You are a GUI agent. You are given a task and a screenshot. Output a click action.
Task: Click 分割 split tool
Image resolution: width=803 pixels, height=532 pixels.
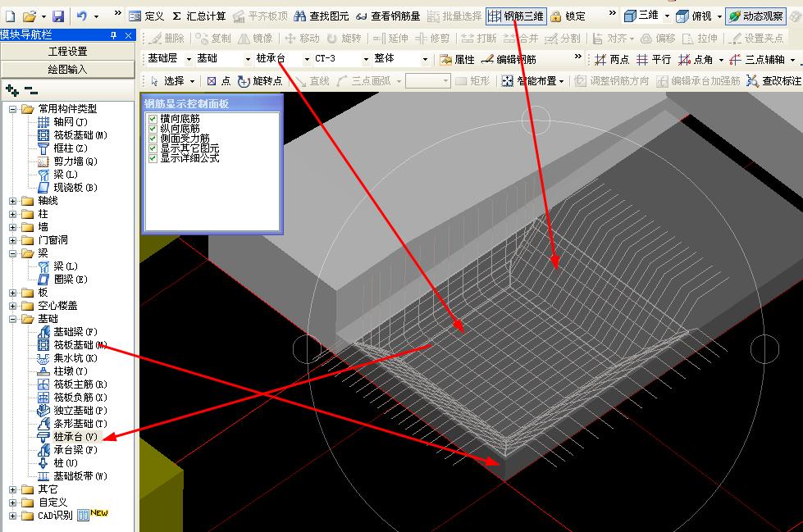pyautogui.click(x=563, y=39)
